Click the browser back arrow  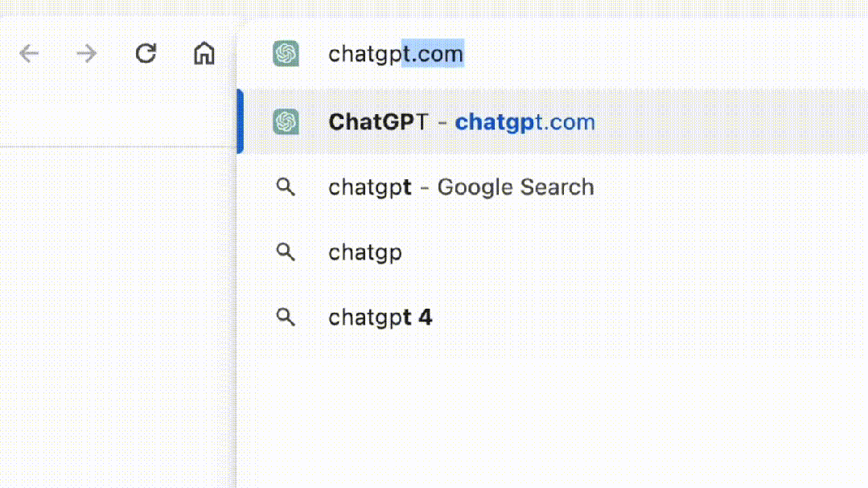coord(29,53)
